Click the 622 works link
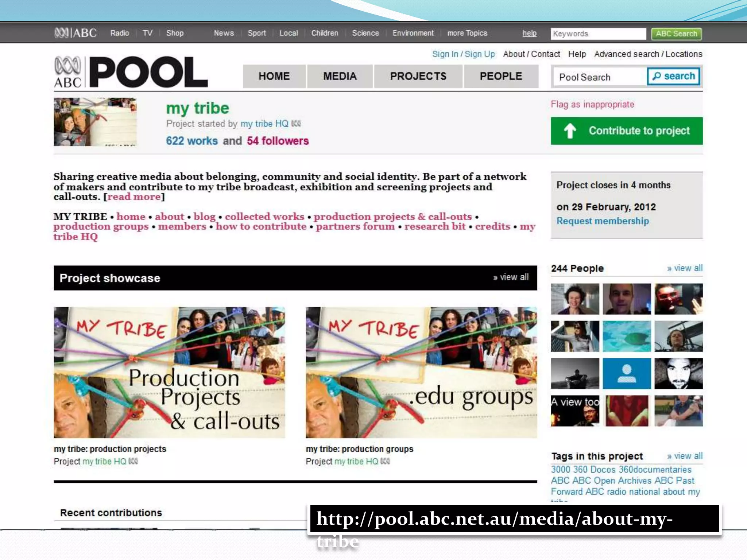Viewport: 747px width, 560px height. click(192, 141)
